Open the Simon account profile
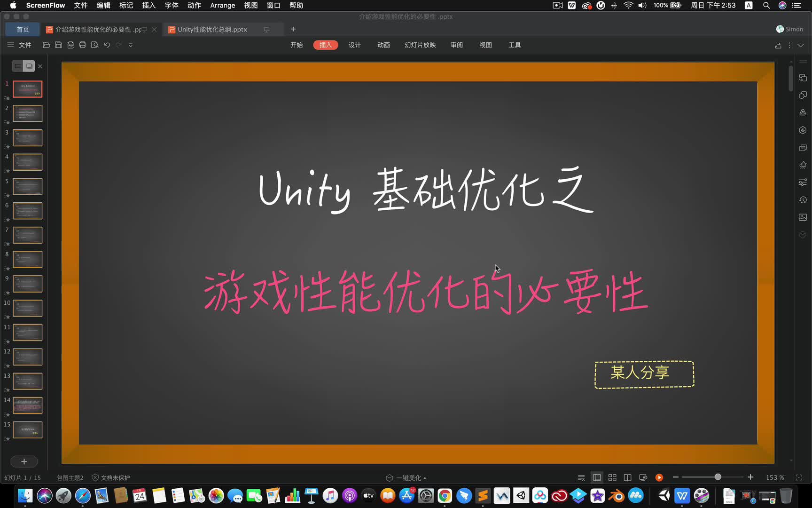This screenshot has width=812, height=508. point(790,29)
